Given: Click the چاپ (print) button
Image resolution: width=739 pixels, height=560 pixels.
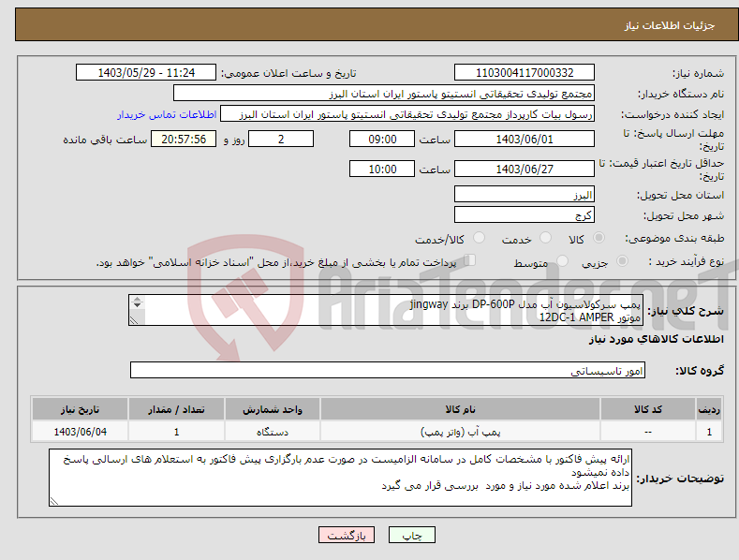Looking at the screenshot, I should click(411, 535).
